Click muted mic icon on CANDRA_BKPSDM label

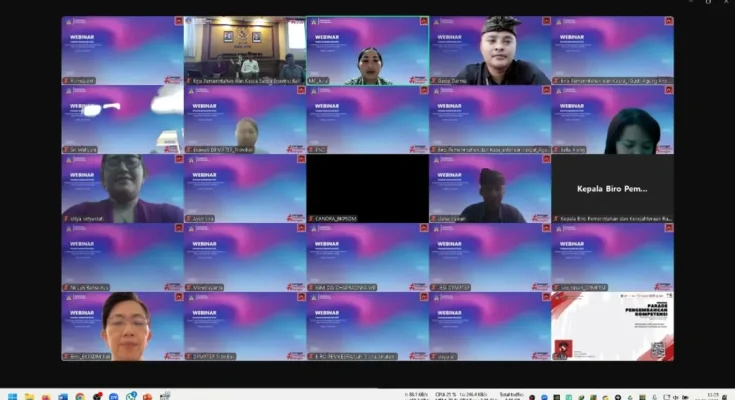[x=311, y=218]
